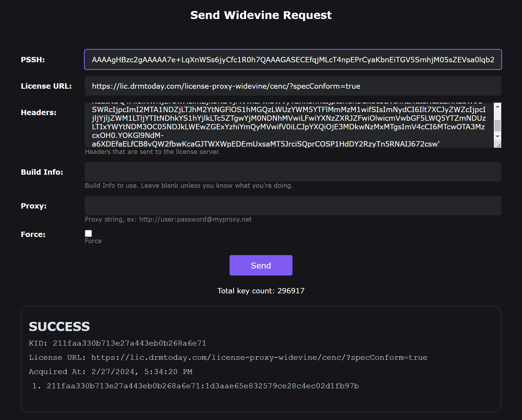Screen dimensions: 522x420
Task: Enable the Force checkbox
Action: pos(88,233)
